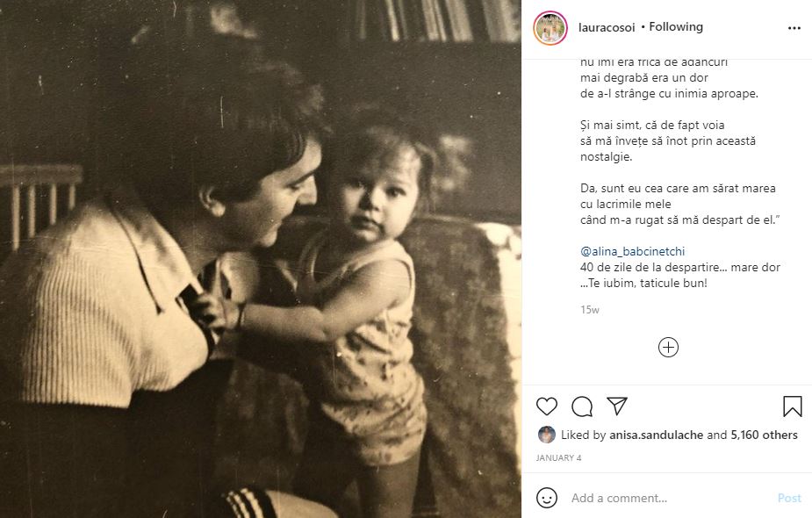The width and height of the screenshot is (812, 518).
Task: Click the vintage father and child photo
Action: pyautogui.click(x=261, y=259)
